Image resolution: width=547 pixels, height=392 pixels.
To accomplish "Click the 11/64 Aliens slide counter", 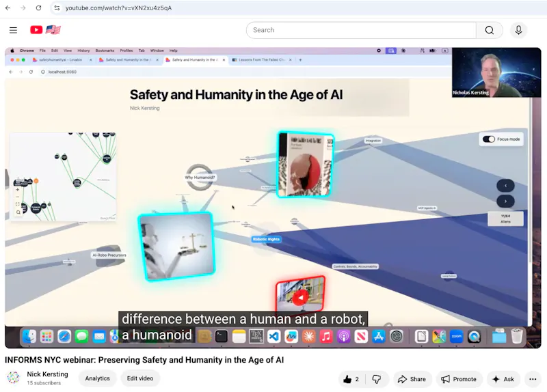I will point(505,219).
